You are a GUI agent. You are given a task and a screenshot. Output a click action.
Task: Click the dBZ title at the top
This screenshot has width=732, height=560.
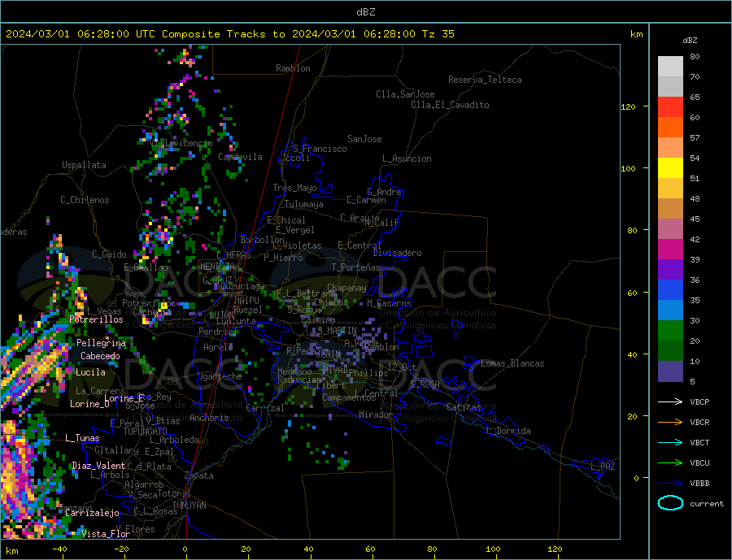[x=365, y=12]
